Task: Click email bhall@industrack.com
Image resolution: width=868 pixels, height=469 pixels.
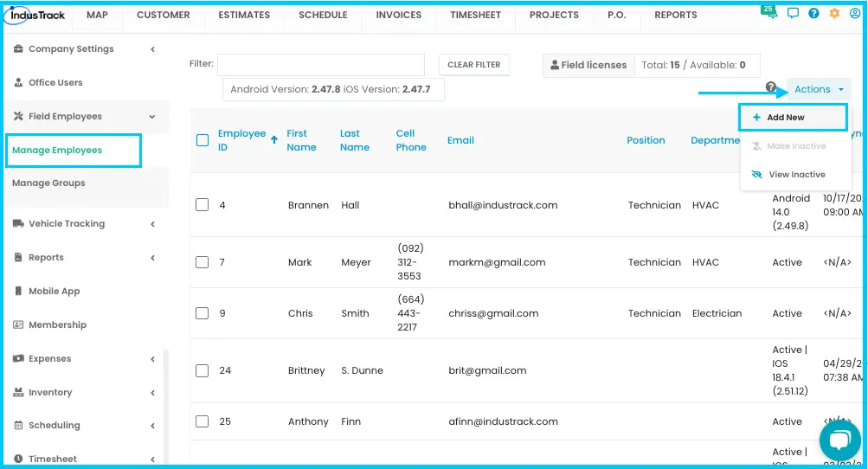Action: tap(503, 205)
